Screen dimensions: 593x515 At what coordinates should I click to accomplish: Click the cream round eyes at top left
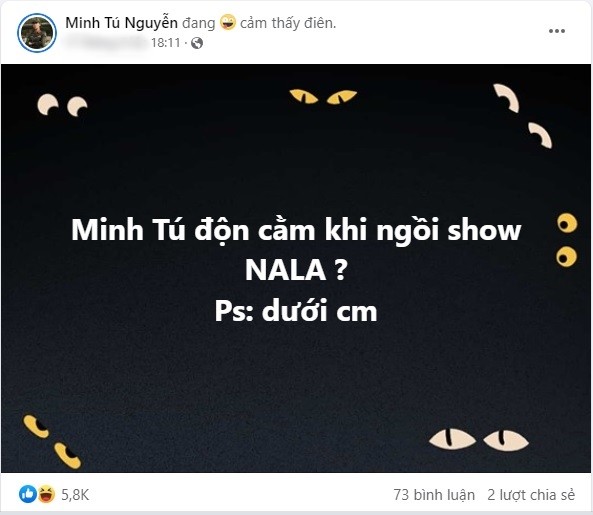pos(62,105)
